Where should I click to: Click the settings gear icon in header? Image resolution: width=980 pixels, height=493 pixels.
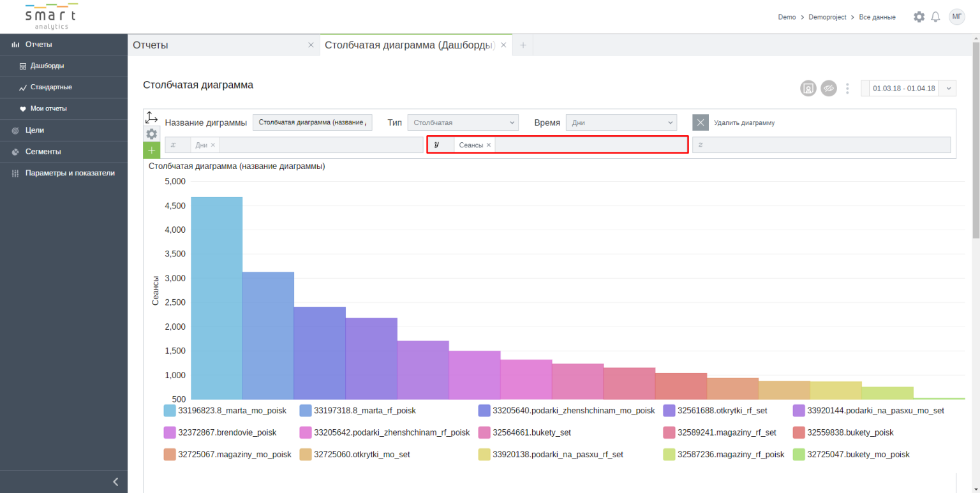[919, 17]
